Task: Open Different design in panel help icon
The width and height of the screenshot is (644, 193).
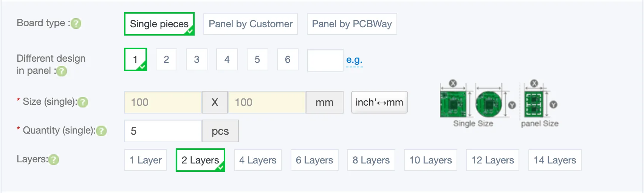Action: click(x=62, y=71)
